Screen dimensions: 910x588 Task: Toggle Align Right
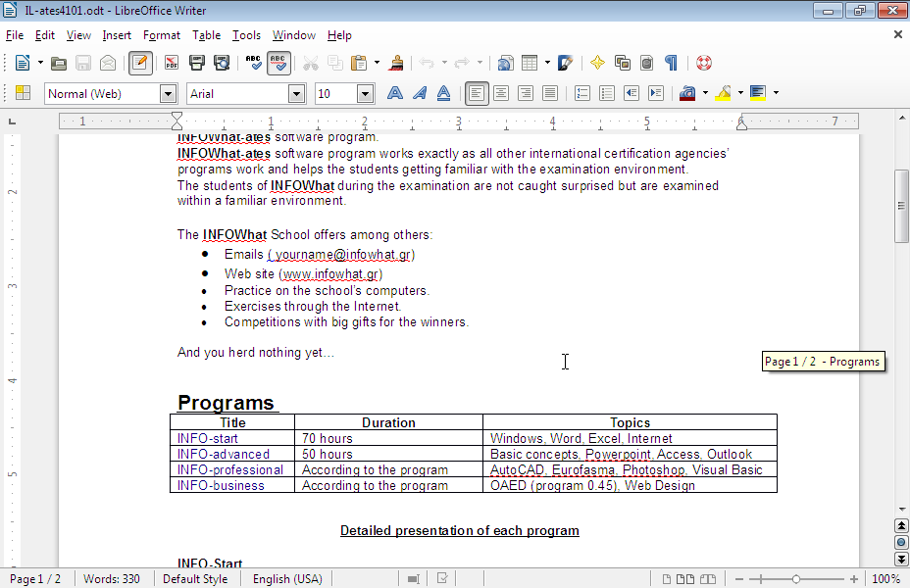526,93
